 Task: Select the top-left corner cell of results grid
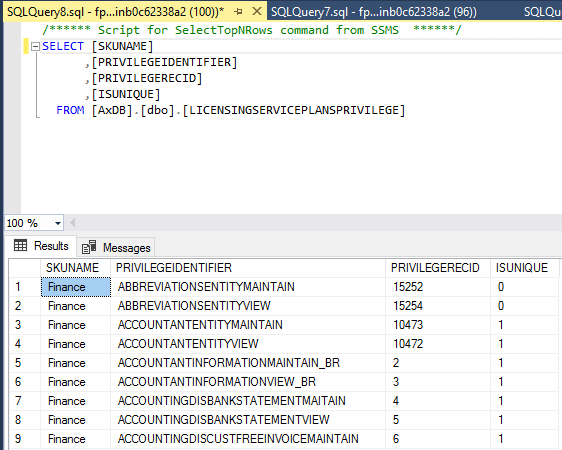(x=25, y=268)
